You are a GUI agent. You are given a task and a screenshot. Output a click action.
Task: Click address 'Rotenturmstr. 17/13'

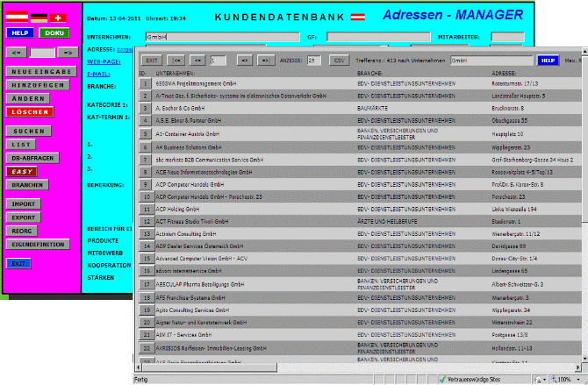[x=515, y=83]
